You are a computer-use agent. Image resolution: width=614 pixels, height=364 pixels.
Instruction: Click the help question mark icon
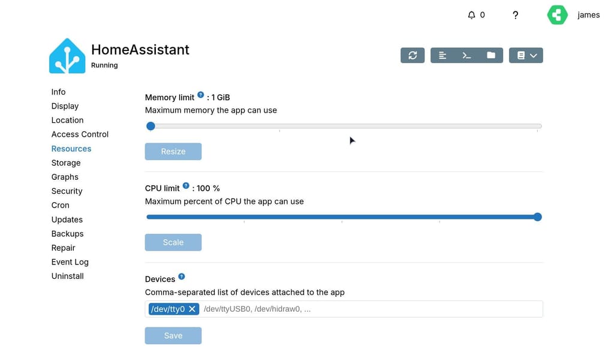pos(515,15)
